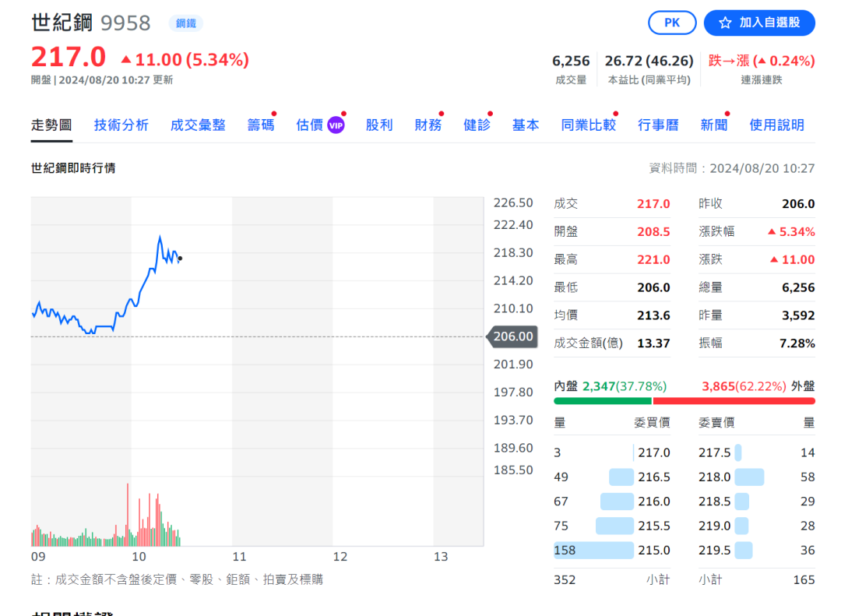
Task: Click the ask volume 58
Action: tap(808, 477)
